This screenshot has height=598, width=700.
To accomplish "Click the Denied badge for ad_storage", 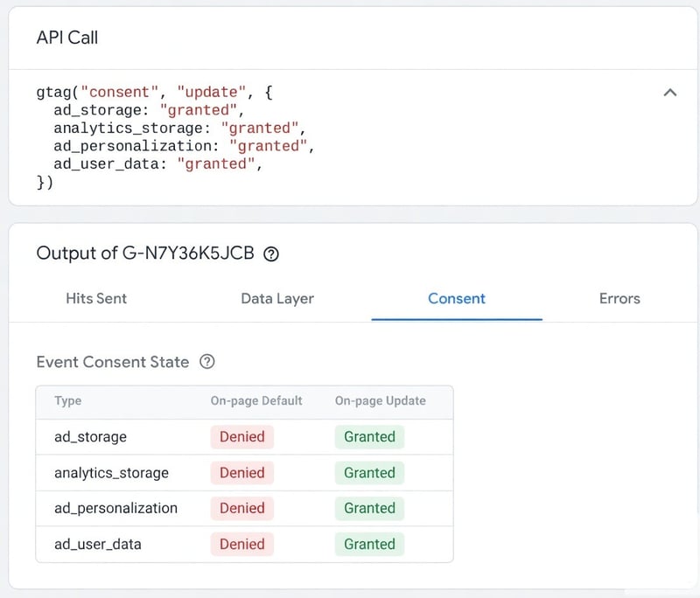I will 242,437.
